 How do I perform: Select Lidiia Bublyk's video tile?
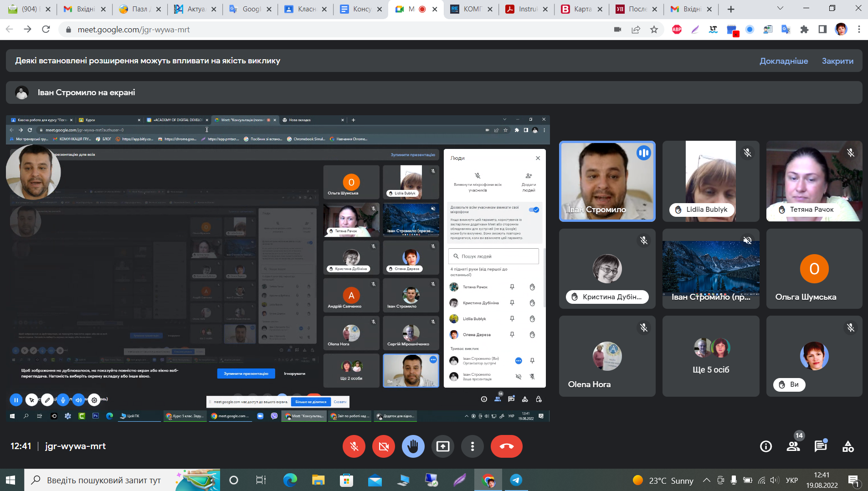coord(711,181)
